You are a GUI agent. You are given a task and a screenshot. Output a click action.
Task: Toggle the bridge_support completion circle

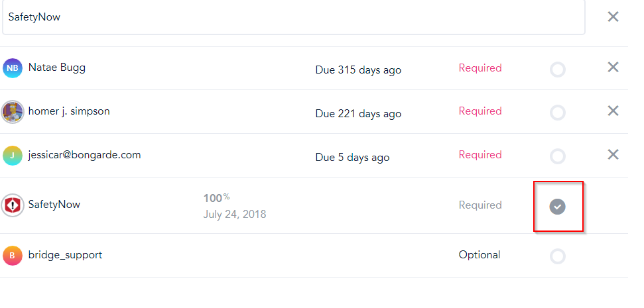(558, 256)
